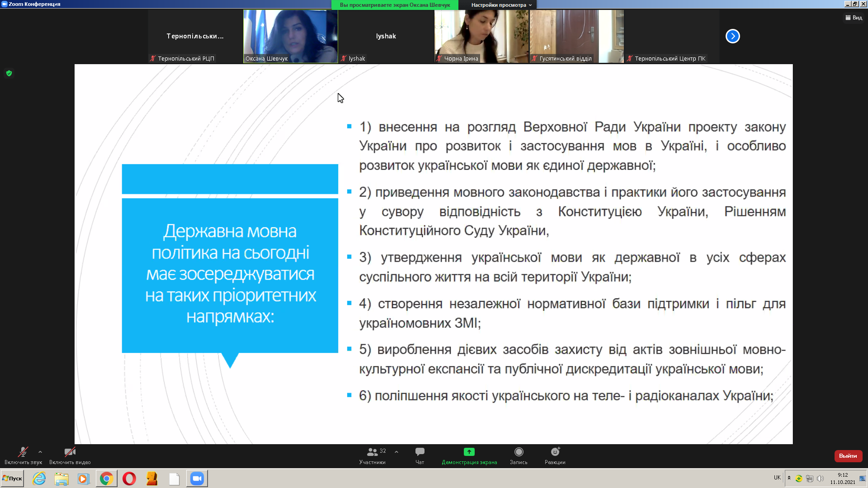
Task: Open Windows Explorer folder on taskbar
Action: (61, 479)
